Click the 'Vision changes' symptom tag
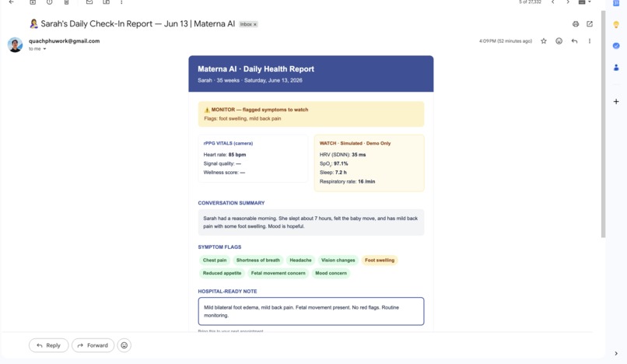This screenshot has width=627, height=364. point(338,260)
